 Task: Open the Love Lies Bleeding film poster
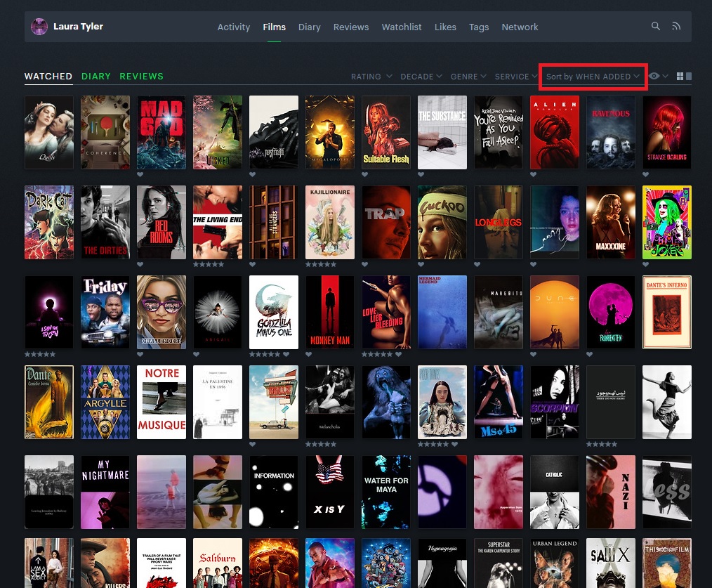386,312
